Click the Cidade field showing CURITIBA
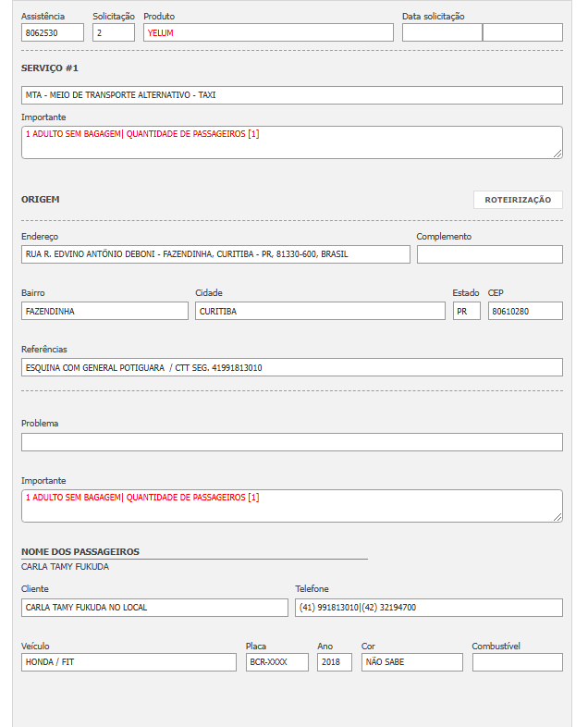Viewport: 588px width, 727px height. coord(320,311)
